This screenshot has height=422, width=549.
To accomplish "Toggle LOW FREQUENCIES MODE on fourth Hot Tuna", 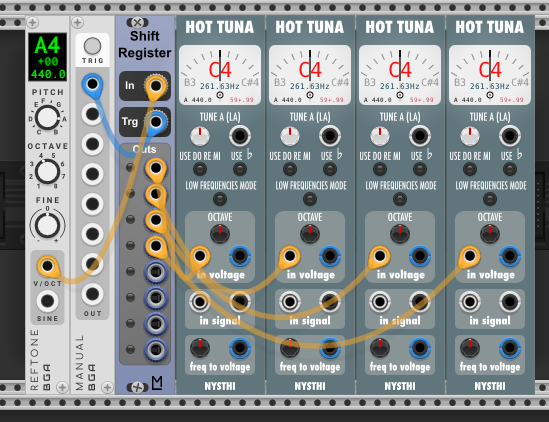I will click(x=490, y=199).
